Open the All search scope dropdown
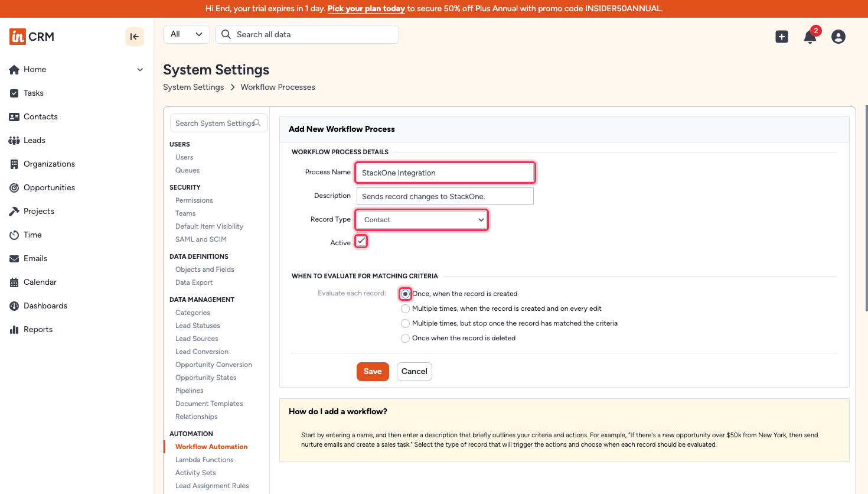 coord(187,34)
